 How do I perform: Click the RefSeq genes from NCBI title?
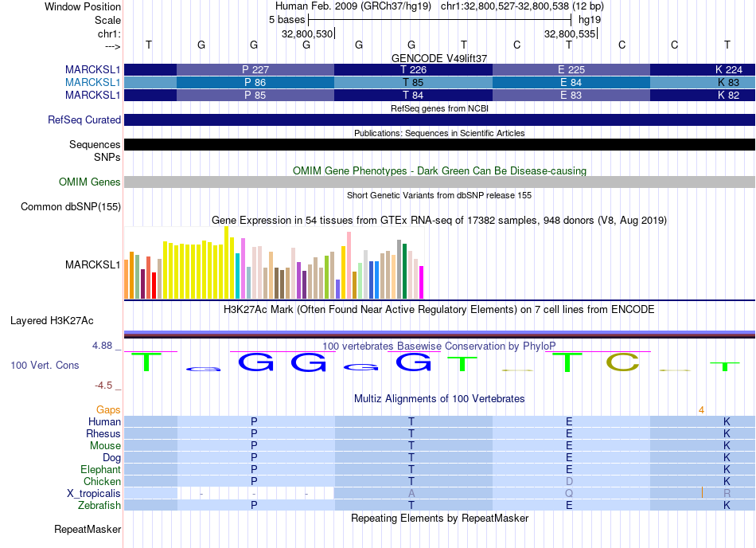point(439,108)
